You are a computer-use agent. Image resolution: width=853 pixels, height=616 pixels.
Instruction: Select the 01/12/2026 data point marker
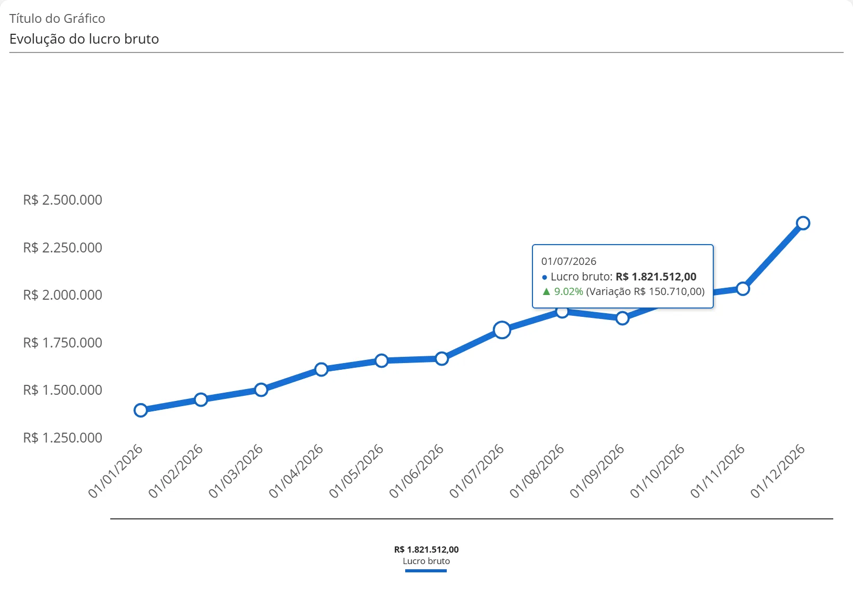(803, 223)
